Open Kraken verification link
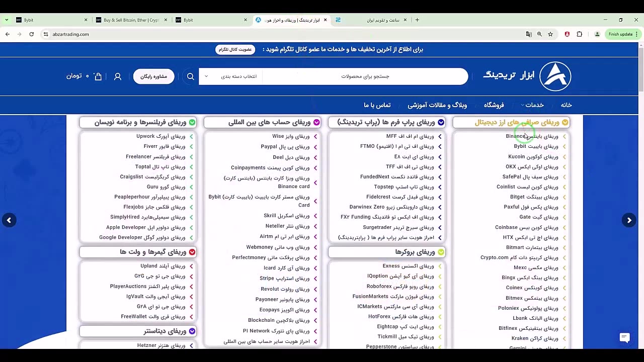The height and width of the screenshot is (362, 644). point(535,338)
